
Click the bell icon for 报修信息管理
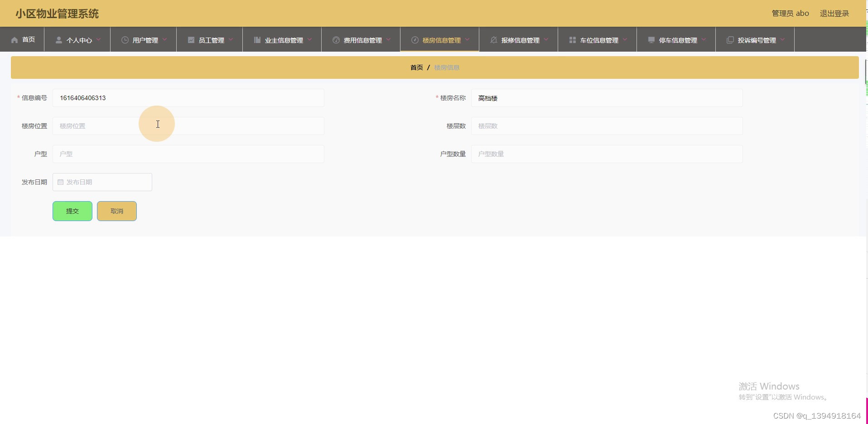coord(494,40)
